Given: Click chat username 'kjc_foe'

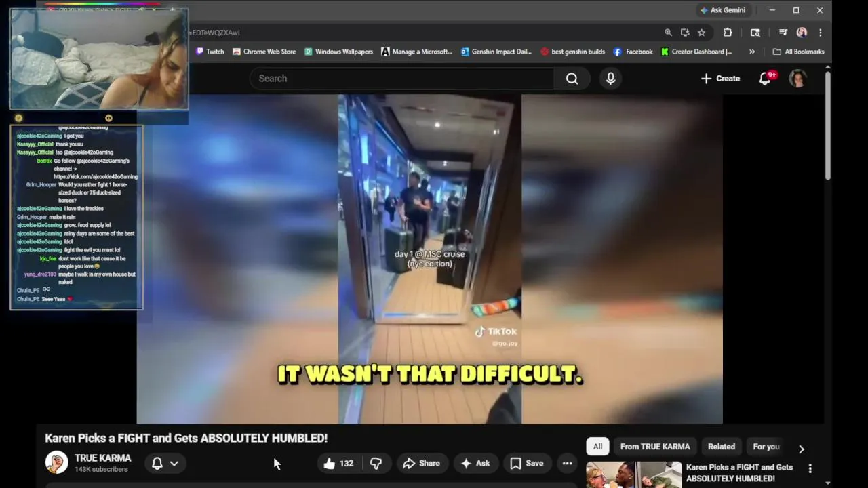Looking at the screenshot, I should click(x=48, y=258).
